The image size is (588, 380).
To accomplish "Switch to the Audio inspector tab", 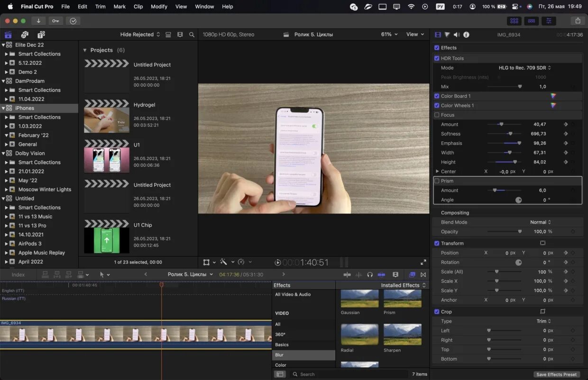I will 457,35.
